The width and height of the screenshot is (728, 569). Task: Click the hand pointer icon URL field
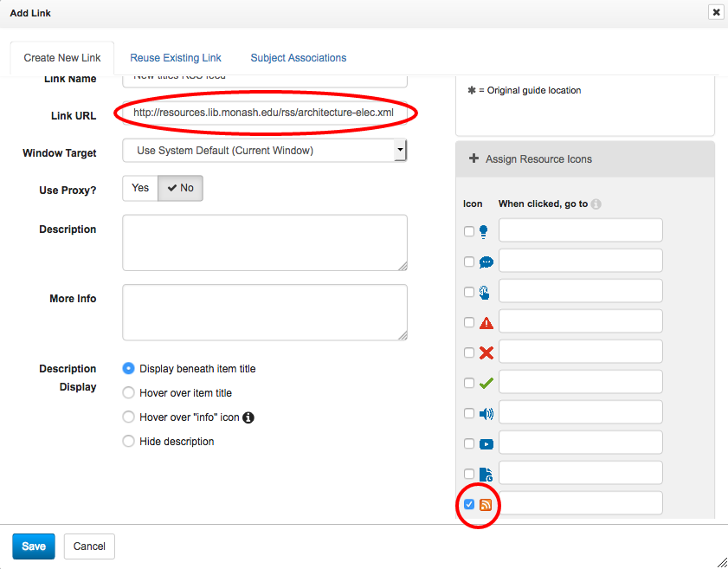coord(580,291)
